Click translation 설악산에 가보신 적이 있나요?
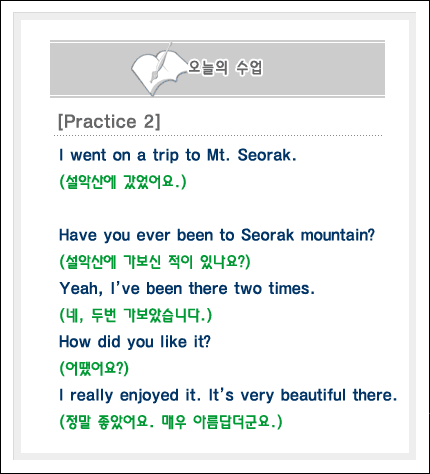 point(155,262)
